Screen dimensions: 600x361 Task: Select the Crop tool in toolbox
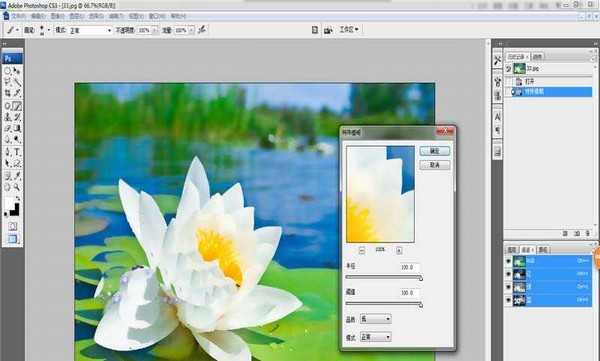8,93
